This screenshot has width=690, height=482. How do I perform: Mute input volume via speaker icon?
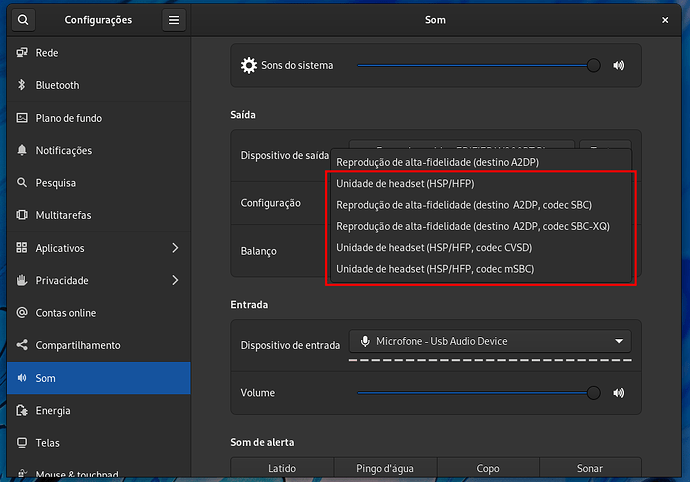[619, 393]
